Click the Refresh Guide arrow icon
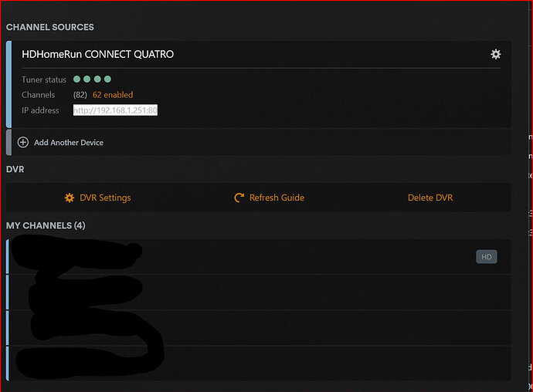Screen dimensions: 533x392 [239, 198]
